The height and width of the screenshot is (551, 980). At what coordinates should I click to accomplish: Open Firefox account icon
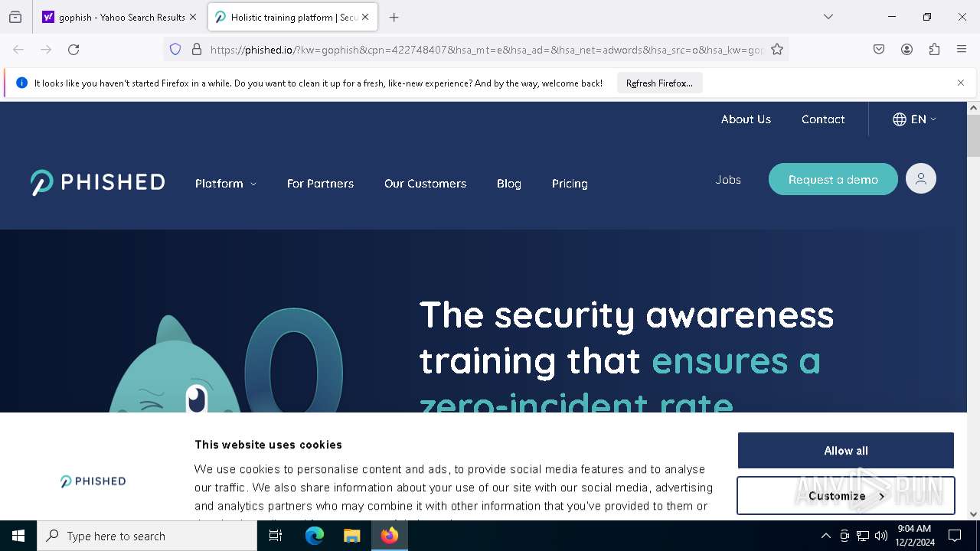tap(906, 49)
